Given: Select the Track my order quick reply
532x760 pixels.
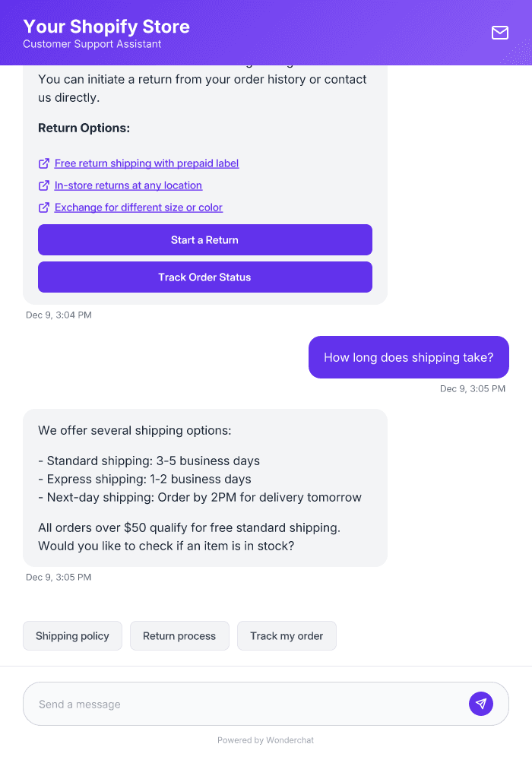Looking at the screenshot, I should coord(287,635).
